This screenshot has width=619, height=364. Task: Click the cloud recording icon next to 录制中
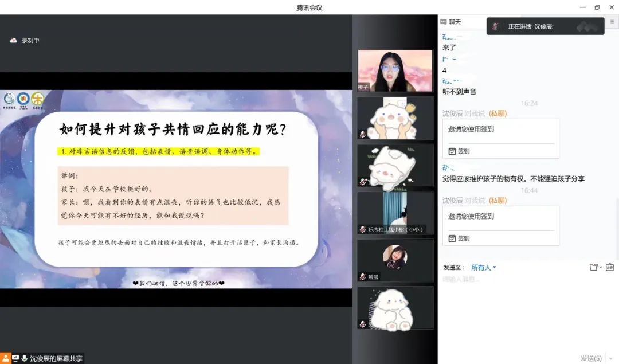tap(13, 40)
